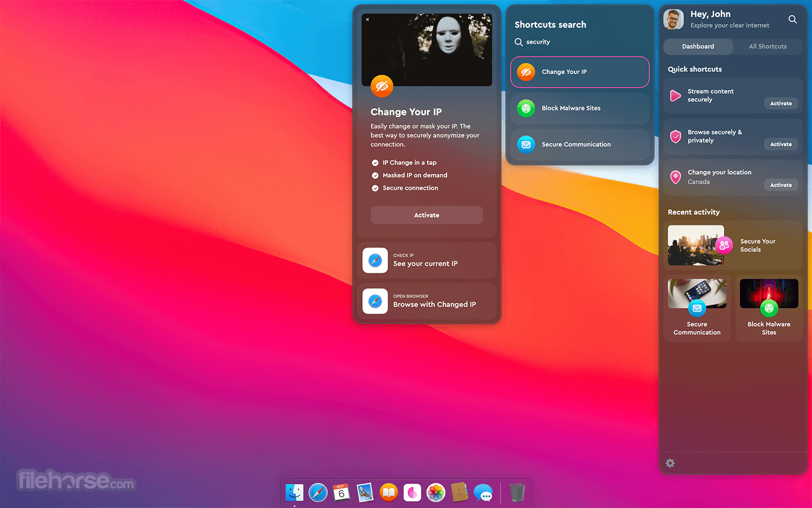Image resolution: width=812 pixels, height=508 pixels.
Task: Activate Browse securely & privately
Action: (x=781, y=144)
